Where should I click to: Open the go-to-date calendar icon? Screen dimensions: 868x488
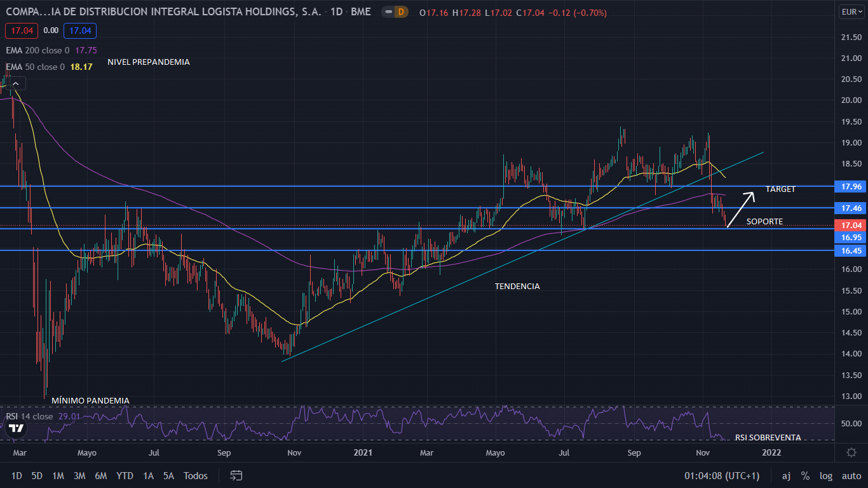[x=236, y=475]
